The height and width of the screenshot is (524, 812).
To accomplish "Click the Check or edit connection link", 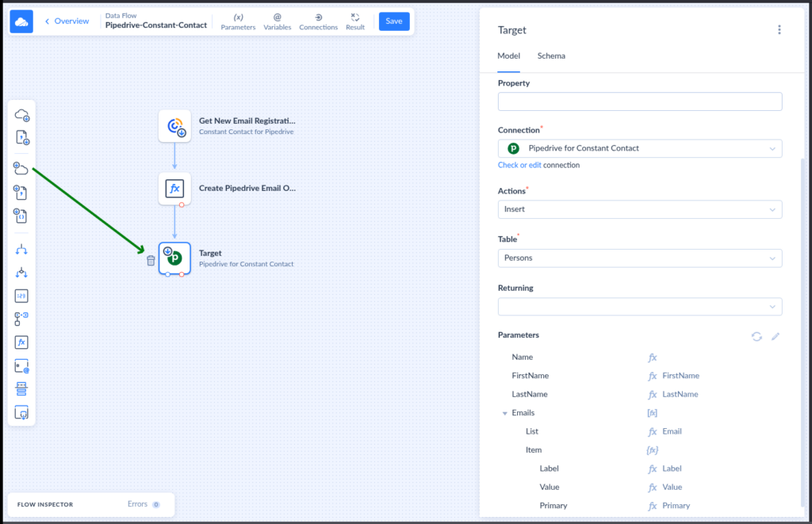I will 519,165.
